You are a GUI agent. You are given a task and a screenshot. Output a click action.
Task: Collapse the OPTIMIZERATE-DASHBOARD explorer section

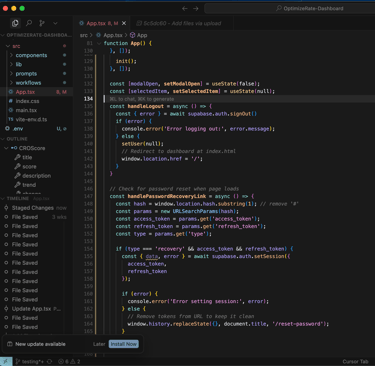point(36,35)
